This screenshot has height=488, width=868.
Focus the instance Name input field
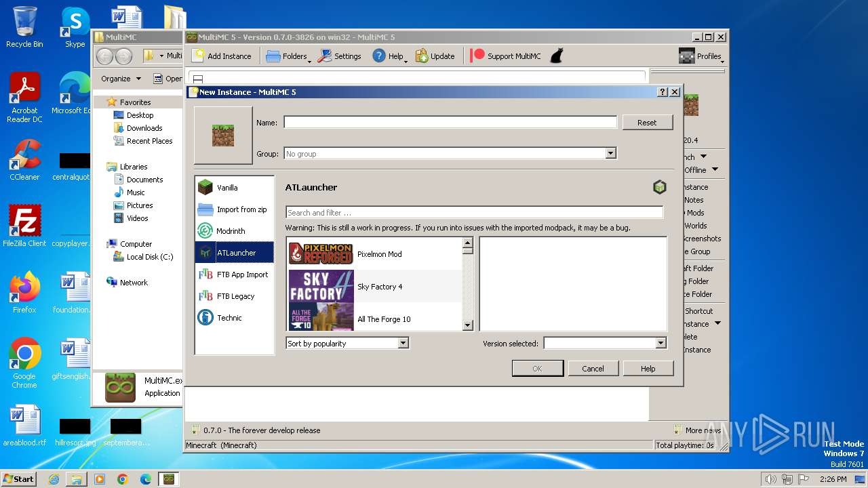pyautogui.click(x=450, y=123)
